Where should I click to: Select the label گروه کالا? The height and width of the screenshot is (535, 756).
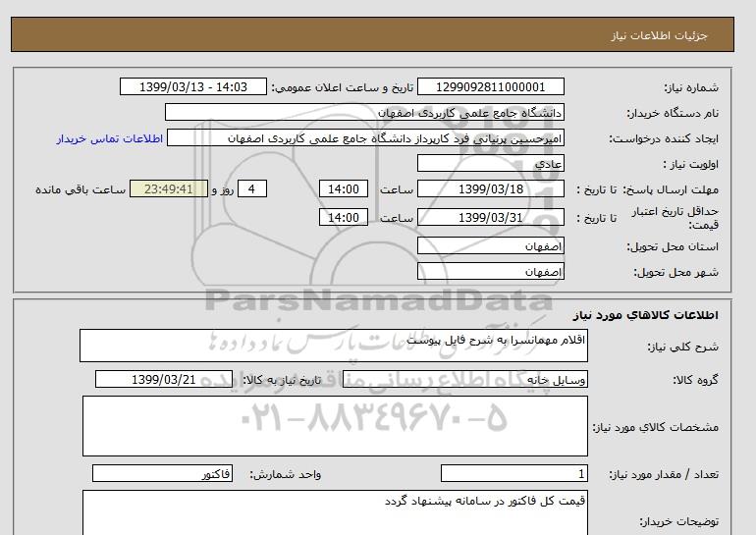696,380
